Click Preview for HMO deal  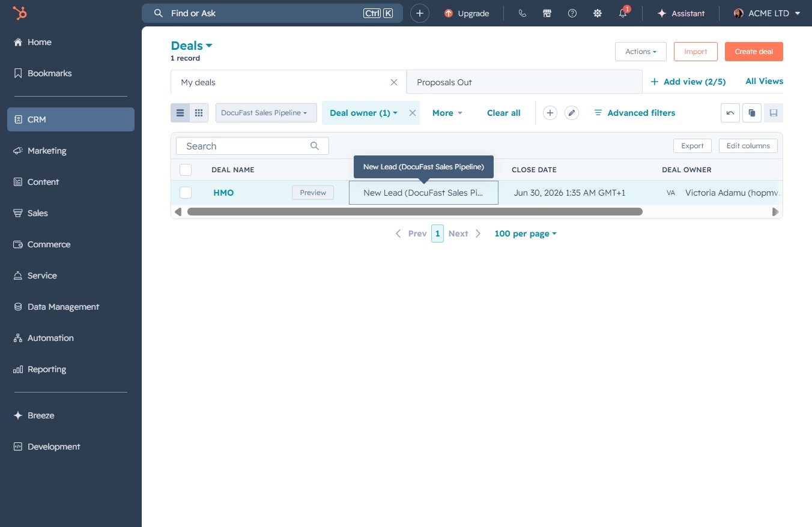point(313,193)
